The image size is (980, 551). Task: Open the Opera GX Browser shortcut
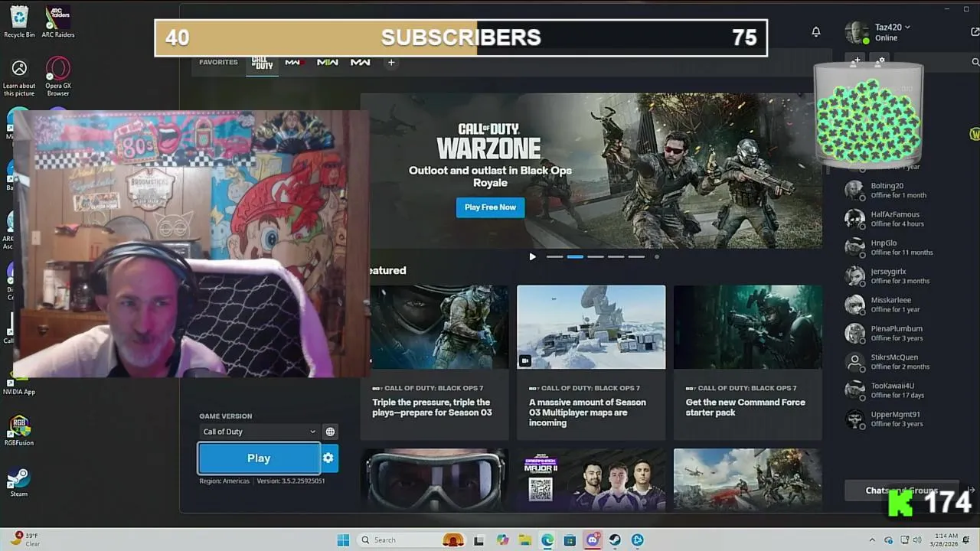58,77
